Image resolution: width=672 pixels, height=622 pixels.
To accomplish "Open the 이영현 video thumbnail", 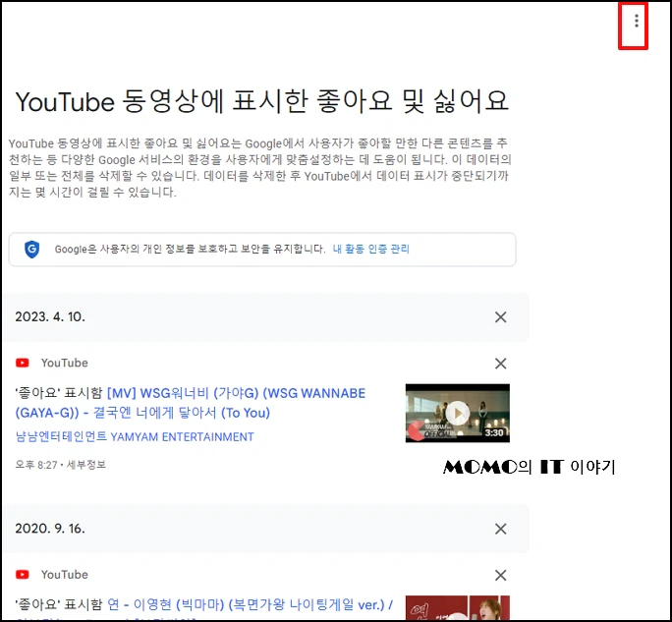I will pos(458,607).
